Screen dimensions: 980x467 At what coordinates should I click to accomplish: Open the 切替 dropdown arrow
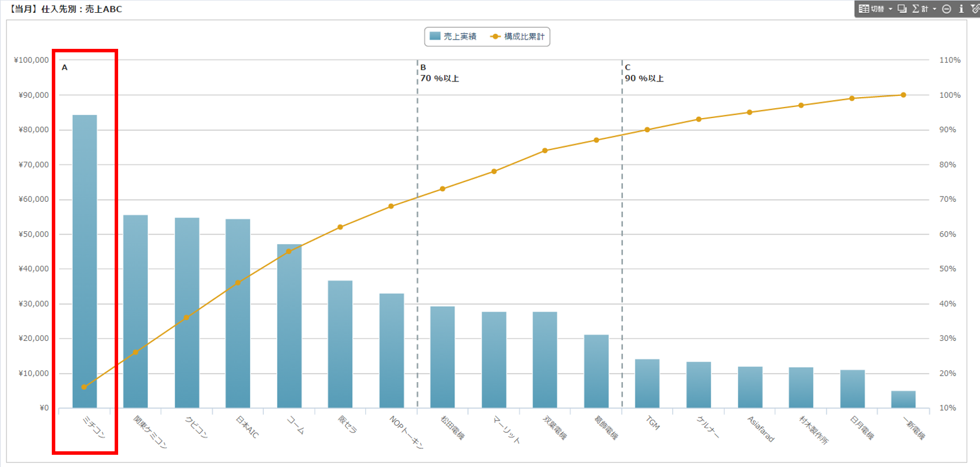point(890,9)
